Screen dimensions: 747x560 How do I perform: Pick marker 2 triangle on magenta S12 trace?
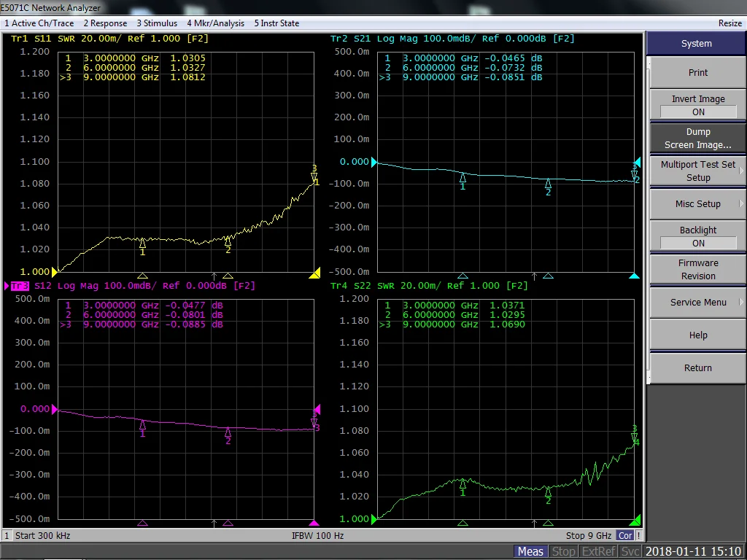[x=228, y=432]
